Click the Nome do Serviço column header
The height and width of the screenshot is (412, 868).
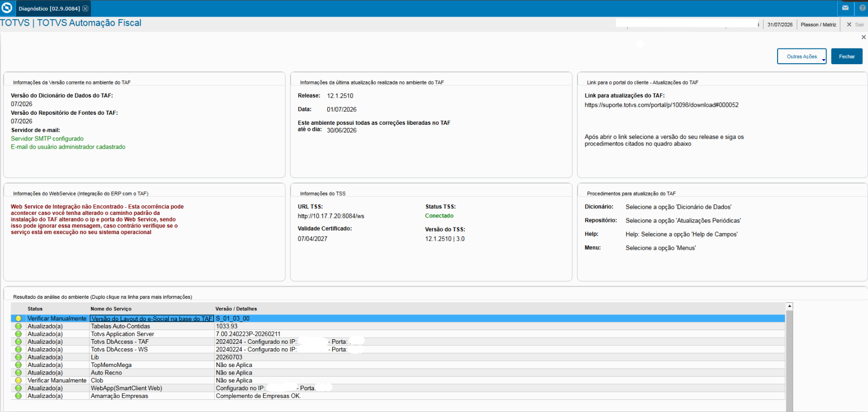[x=111, y=309]
